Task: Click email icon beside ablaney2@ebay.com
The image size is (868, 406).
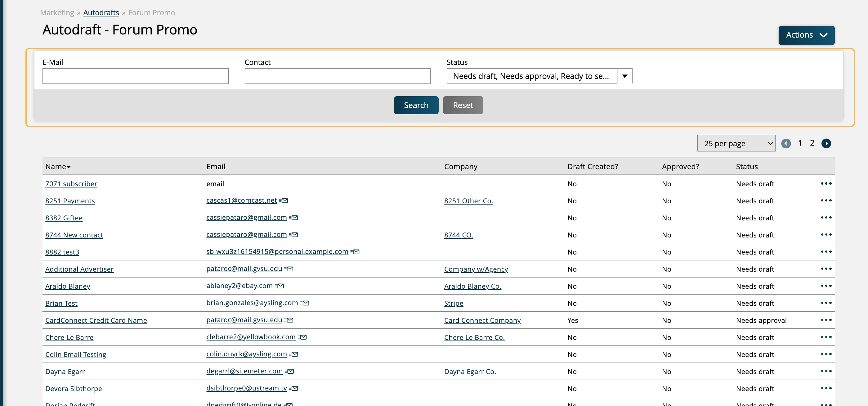Action: click(280, 286)
